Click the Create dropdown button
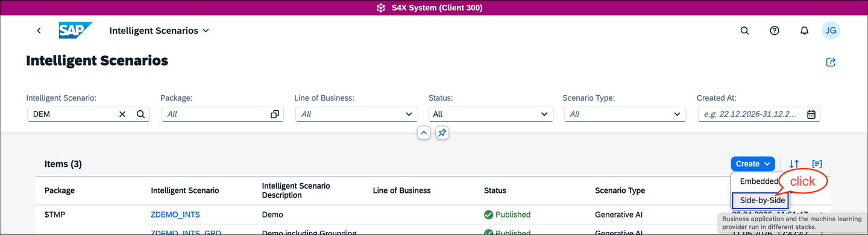Screen dimensions: 868x235 pos(753,164)
